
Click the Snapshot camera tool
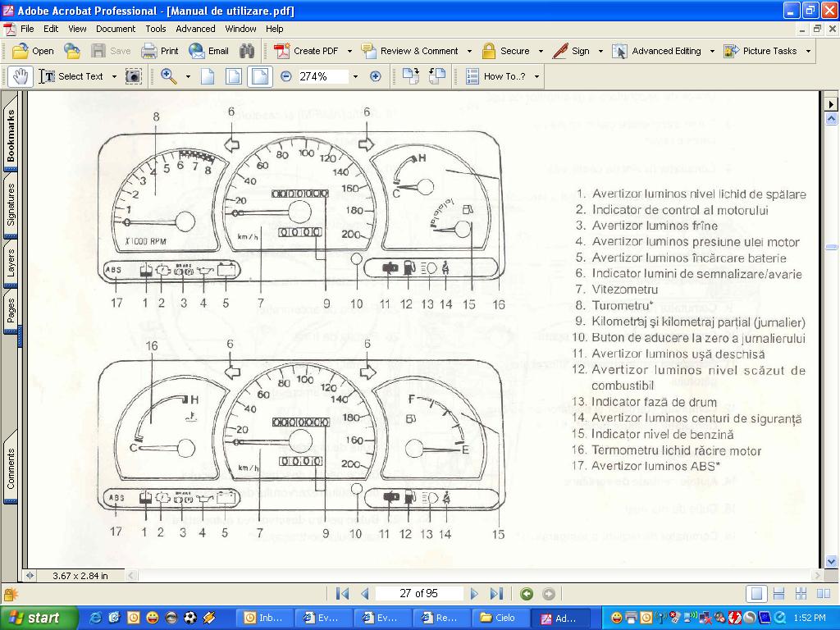133,76
